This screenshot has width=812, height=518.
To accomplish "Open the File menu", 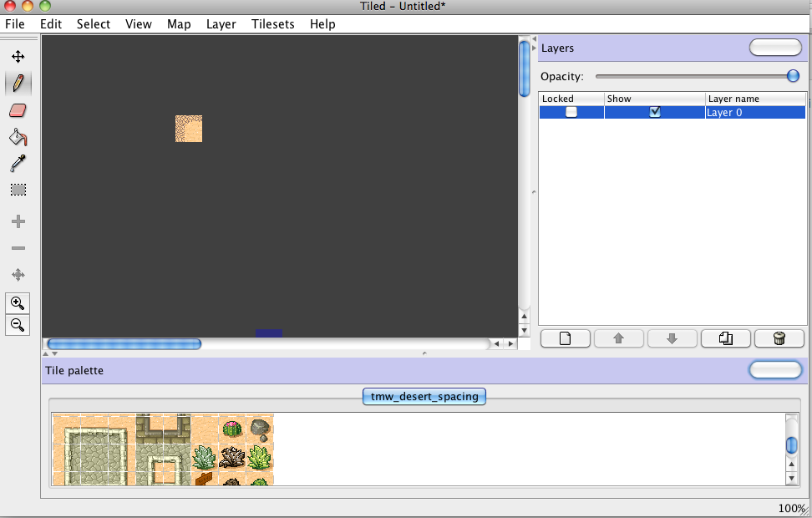I will tap(15, 24).
